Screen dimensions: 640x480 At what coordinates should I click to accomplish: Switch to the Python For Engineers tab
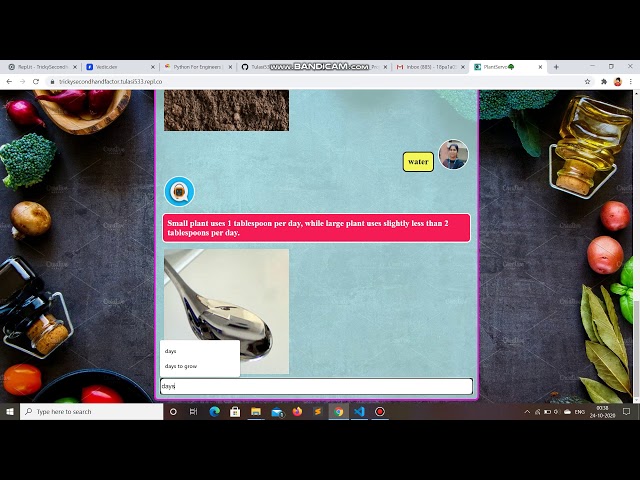(198, 67)
